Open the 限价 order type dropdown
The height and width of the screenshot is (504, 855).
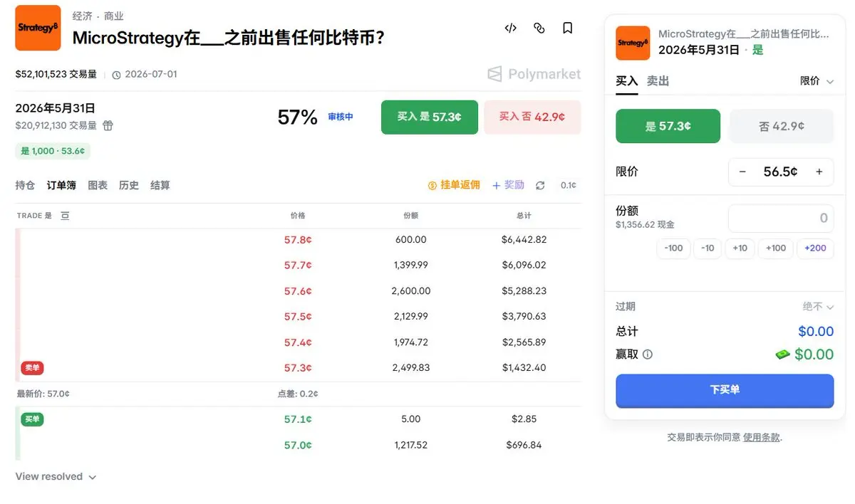817,81
